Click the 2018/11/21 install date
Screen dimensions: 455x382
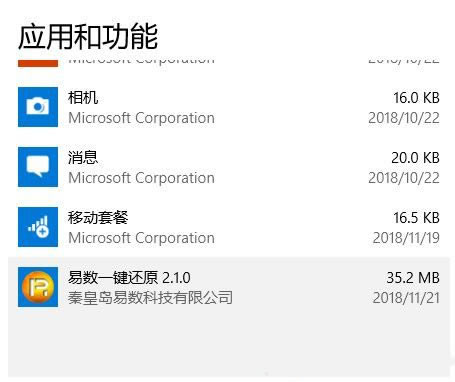point(406,298)
